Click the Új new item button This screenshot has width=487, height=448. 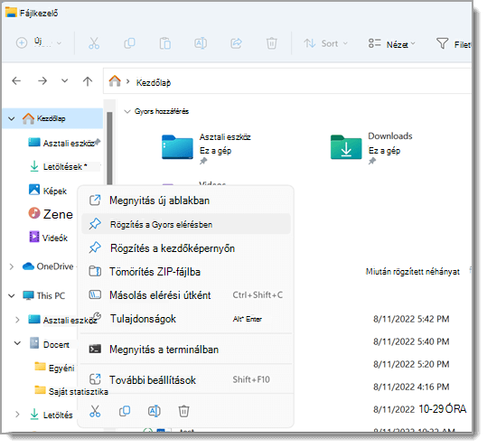(x=39, y=42)
